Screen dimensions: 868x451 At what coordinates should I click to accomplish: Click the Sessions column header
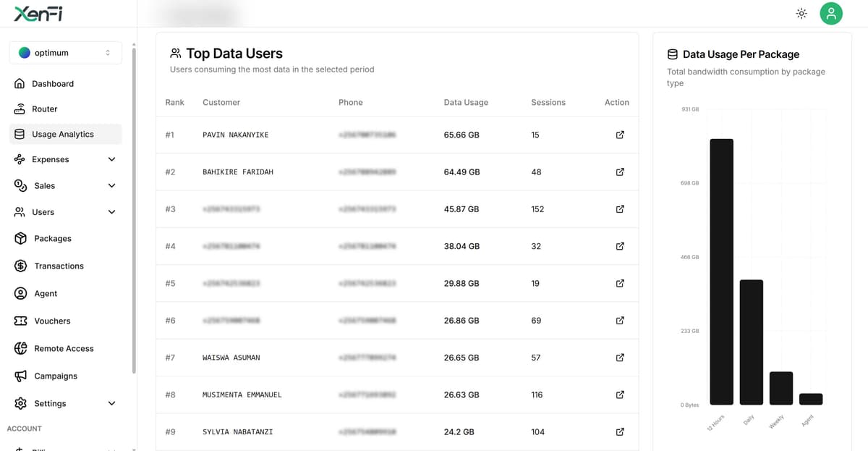point(548,103)
